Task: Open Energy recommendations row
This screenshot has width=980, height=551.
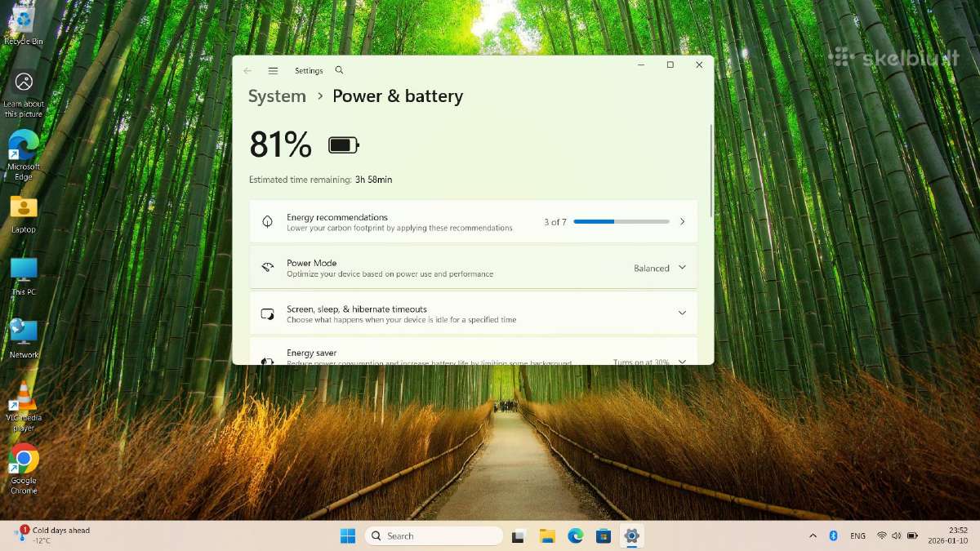Action: (x=473, y=222)
